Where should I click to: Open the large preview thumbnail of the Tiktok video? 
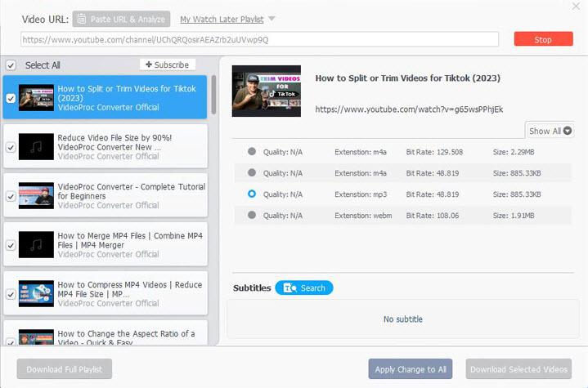[x=267, y=91]
